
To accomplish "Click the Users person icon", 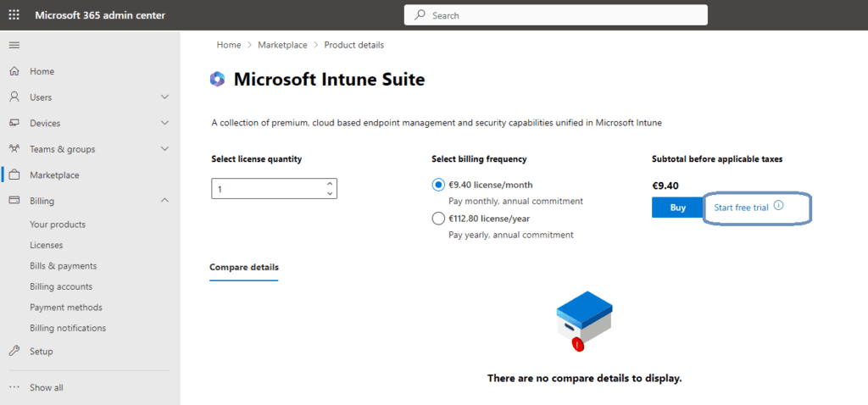I will 14,97.
